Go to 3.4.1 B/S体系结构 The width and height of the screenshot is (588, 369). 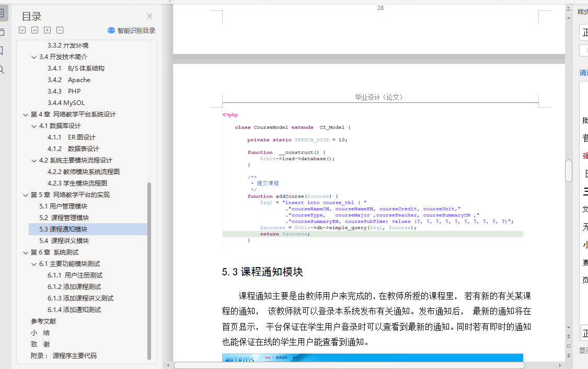click(76, 68)
